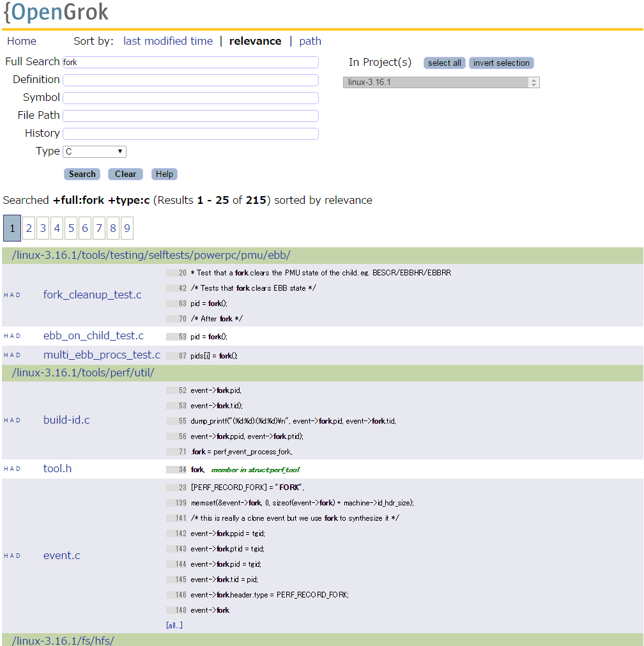This screenshot has height=646, width=644.
Task: Click the invert selection button
Action: pos(501,63)
